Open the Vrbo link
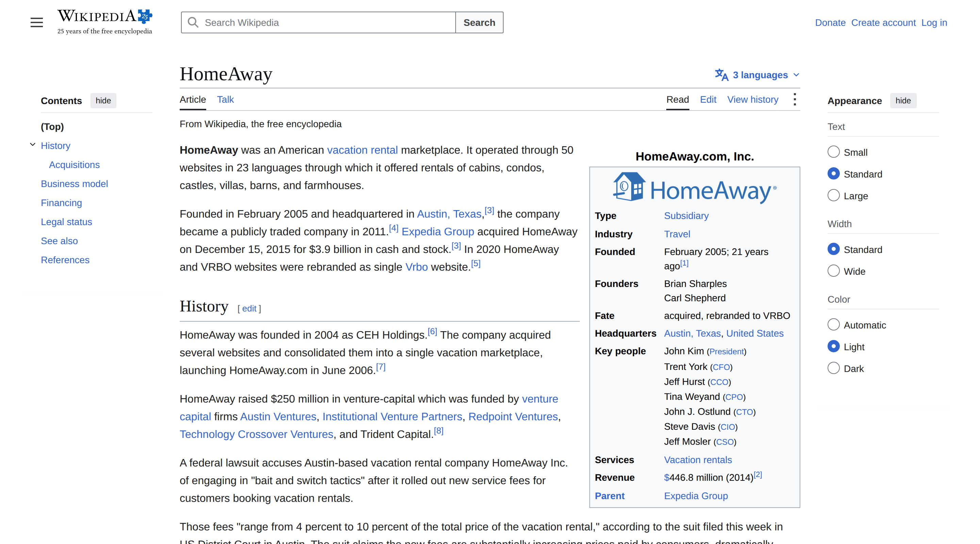 416,267
